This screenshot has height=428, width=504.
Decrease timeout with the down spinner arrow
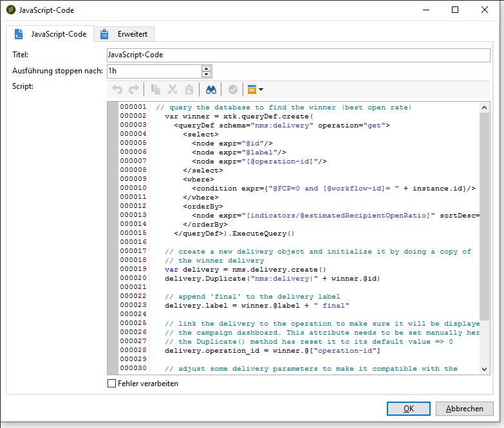206,74
